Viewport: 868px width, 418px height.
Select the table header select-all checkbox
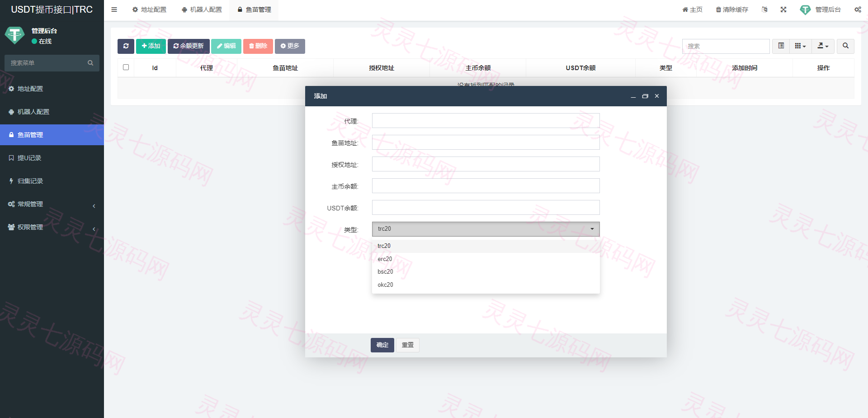pyautogui.click(x=126, y=67)
